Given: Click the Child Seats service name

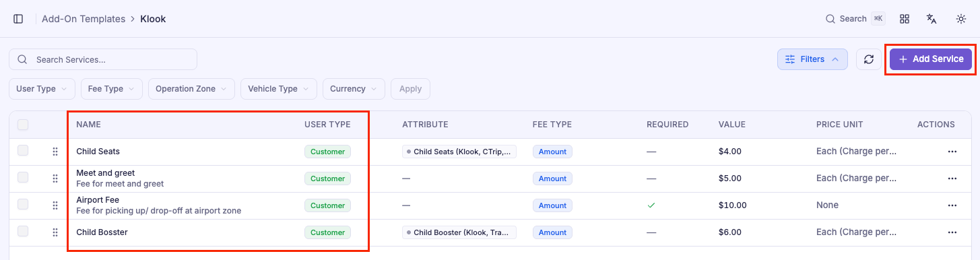Looking at the screenshot, I should (x=98, y=152).
